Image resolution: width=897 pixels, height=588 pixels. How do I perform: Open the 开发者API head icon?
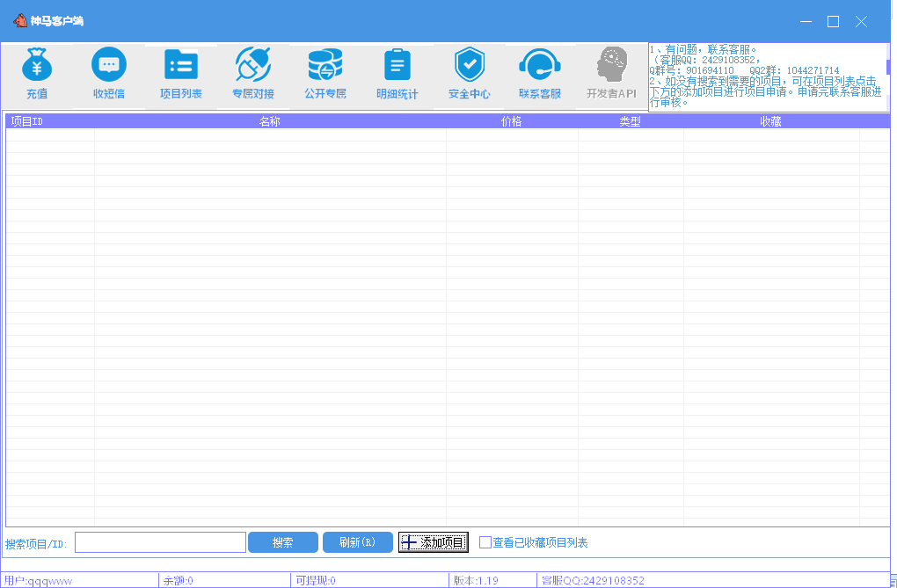point(611,66)
